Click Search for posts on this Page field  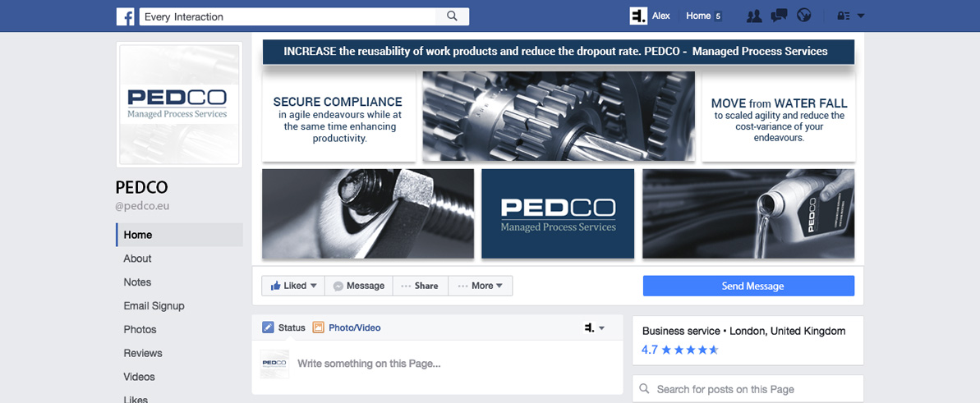coord(748,389)
